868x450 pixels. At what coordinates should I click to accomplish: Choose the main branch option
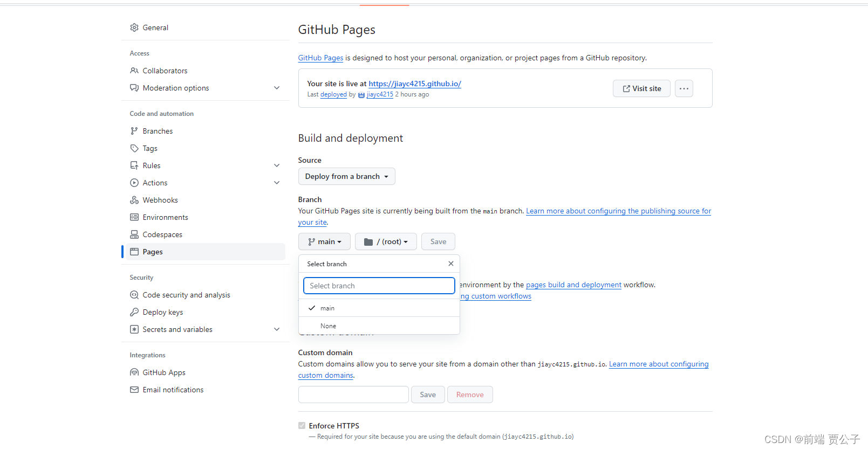[x=379, y=308]
